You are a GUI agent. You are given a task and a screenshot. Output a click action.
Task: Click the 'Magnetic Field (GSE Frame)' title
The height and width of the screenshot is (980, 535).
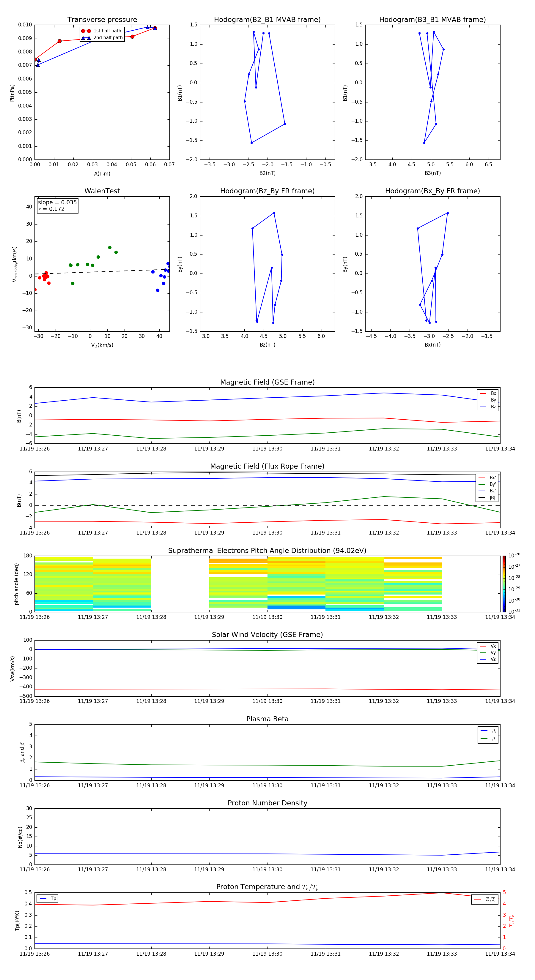(267, 382)
